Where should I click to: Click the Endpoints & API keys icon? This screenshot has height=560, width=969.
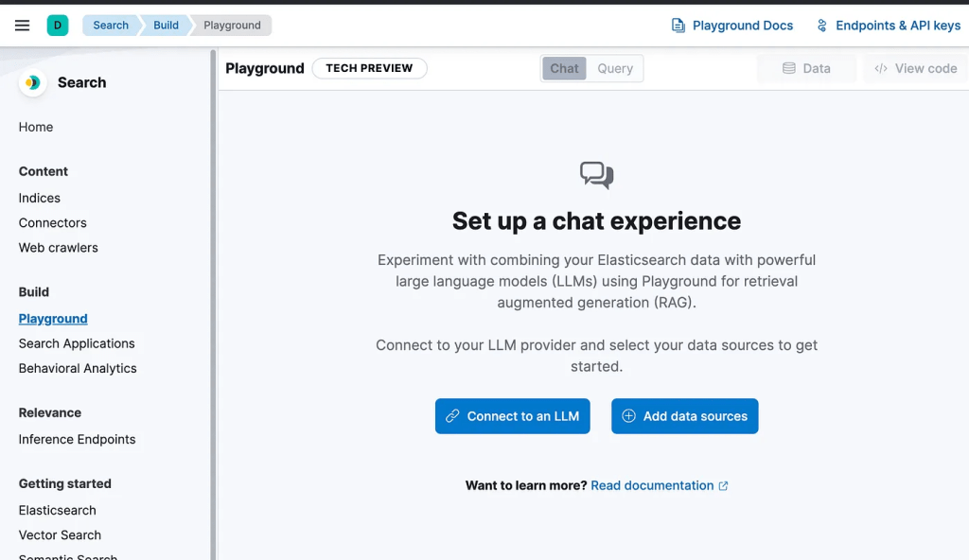click(822, 26)
